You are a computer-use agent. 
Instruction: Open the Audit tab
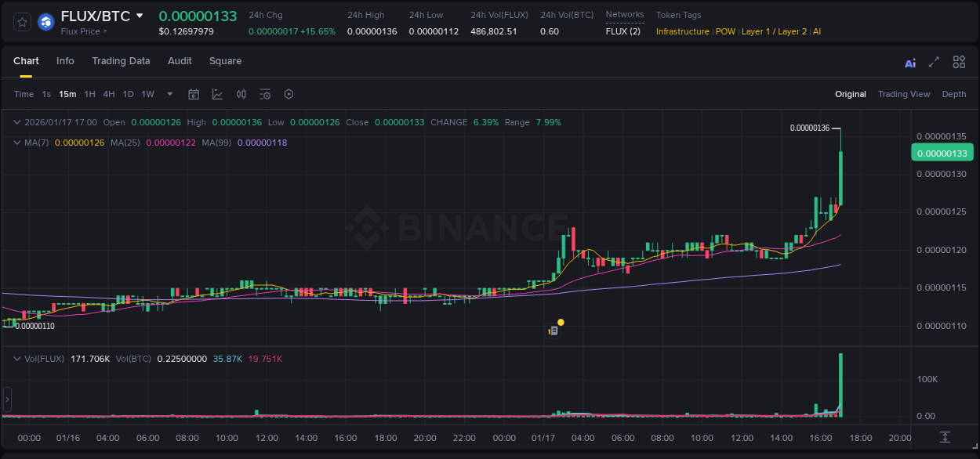point(180,61)
